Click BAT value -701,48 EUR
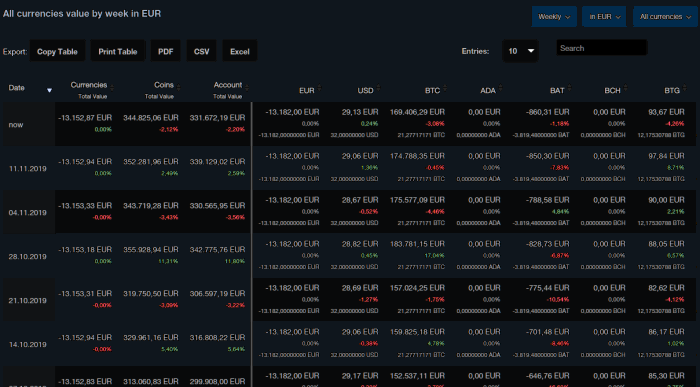Image resolution: width=700 pixels, height=387 pixels. click(x=547, y=332)
